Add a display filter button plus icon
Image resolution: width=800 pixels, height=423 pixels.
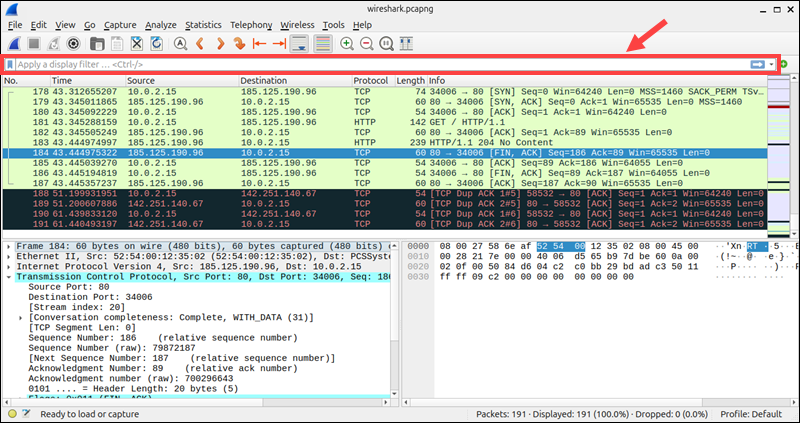784,64
